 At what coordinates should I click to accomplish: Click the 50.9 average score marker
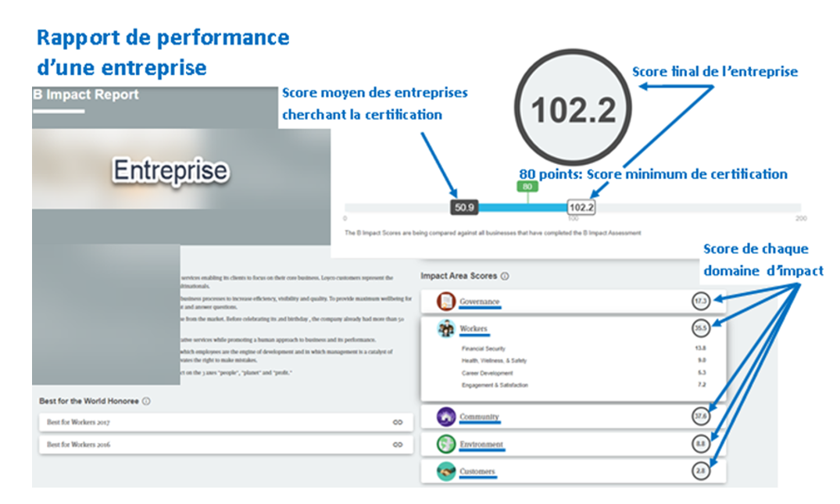tap(464, 207)
